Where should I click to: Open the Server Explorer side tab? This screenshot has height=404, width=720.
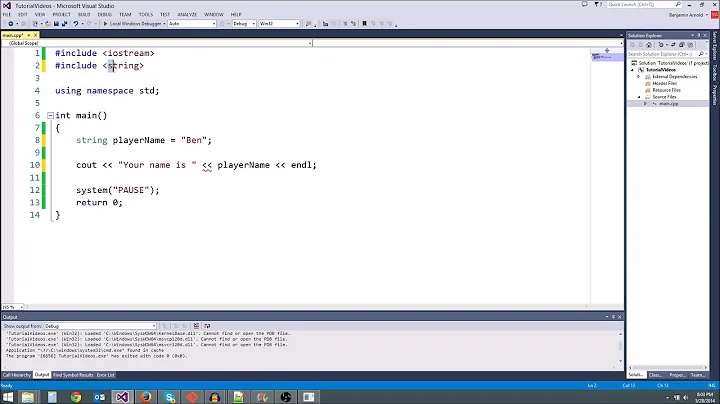tap(714, 46)
